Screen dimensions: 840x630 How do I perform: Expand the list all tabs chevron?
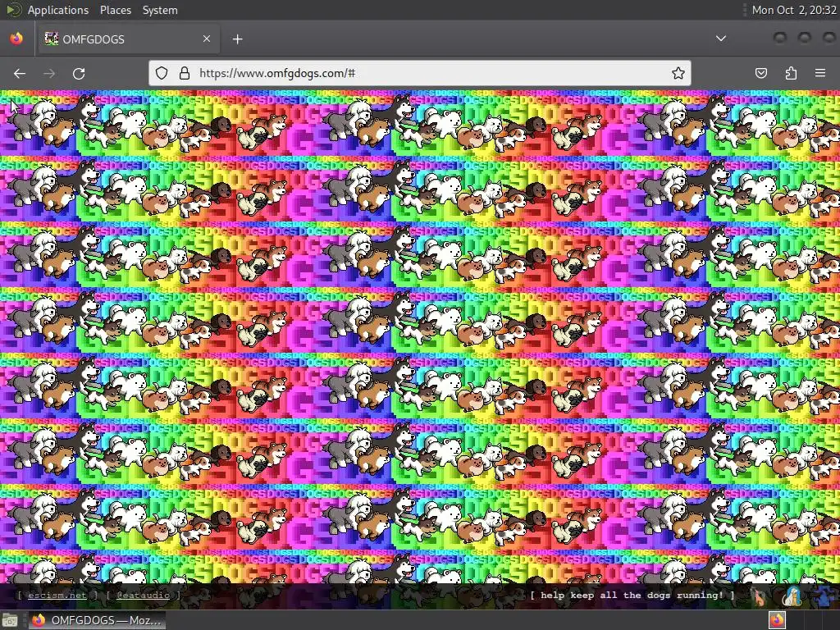(721, 39)
